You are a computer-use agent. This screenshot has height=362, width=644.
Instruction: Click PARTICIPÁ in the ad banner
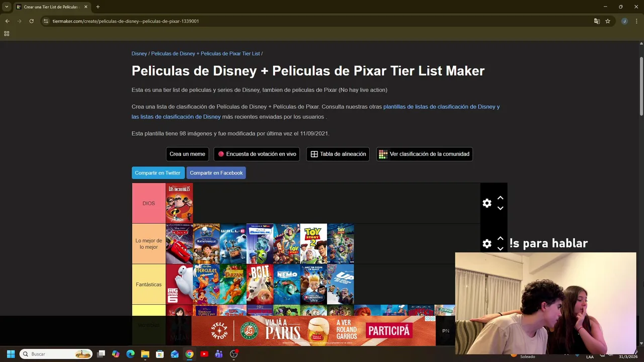tap(388, 330)
